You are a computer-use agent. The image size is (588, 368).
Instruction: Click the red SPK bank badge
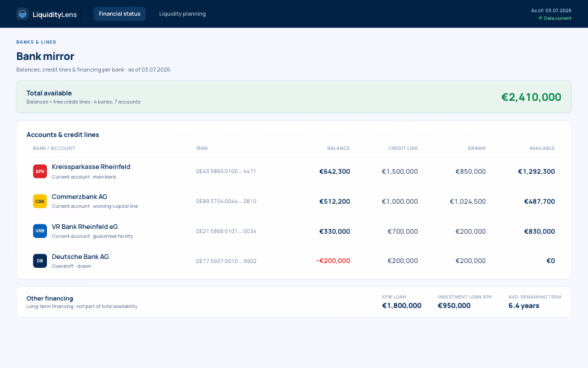pos(39,171)
